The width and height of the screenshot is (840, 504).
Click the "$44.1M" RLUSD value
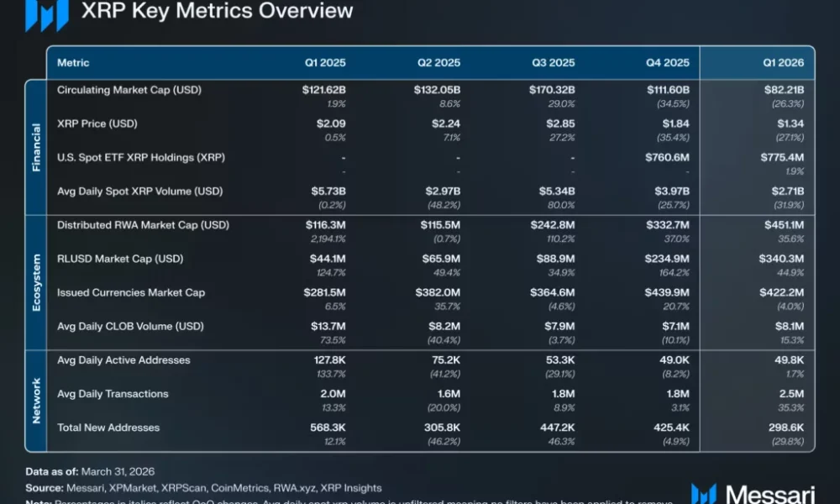point(328,259)
